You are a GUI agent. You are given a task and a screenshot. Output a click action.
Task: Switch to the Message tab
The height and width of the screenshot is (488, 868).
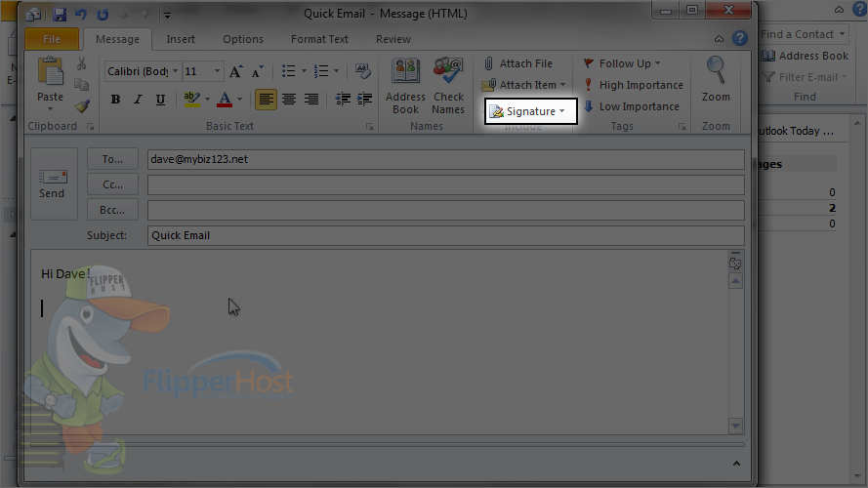pos(117,39)
